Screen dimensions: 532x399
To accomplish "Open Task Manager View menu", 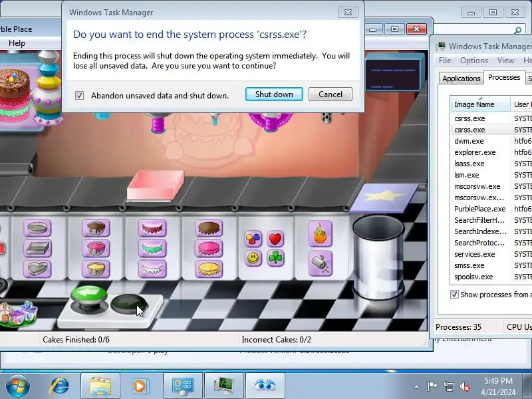I will click(x=505, y=61).
